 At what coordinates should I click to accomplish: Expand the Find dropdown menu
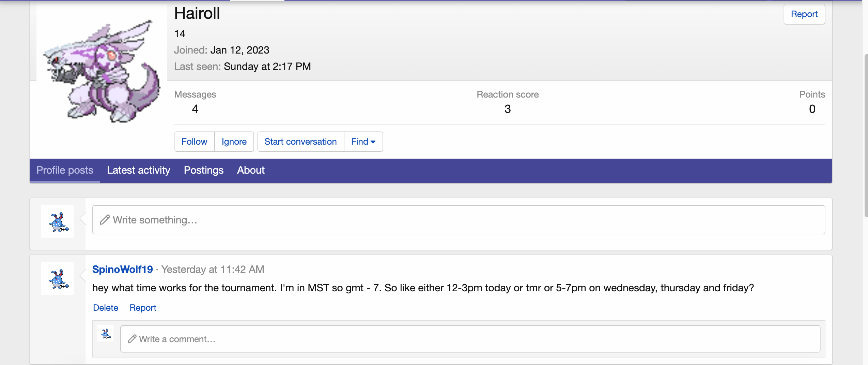[x=363, y=142]
